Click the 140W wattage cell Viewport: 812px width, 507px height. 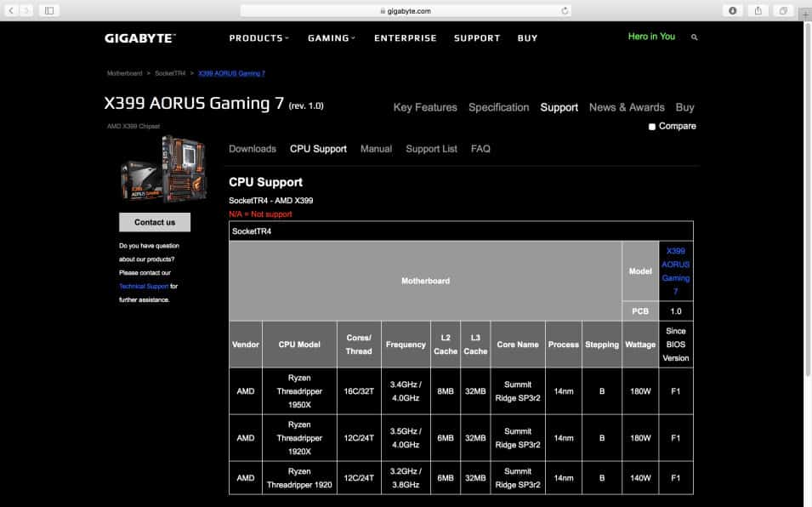(640, 478)
